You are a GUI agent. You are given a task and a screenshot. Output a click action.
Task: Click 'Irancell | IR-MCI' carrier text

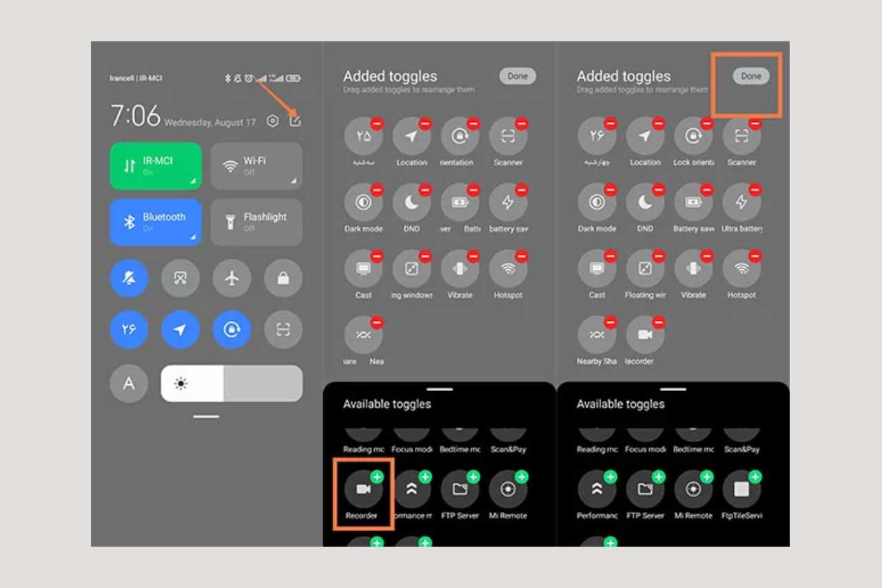tap(136, 78)
